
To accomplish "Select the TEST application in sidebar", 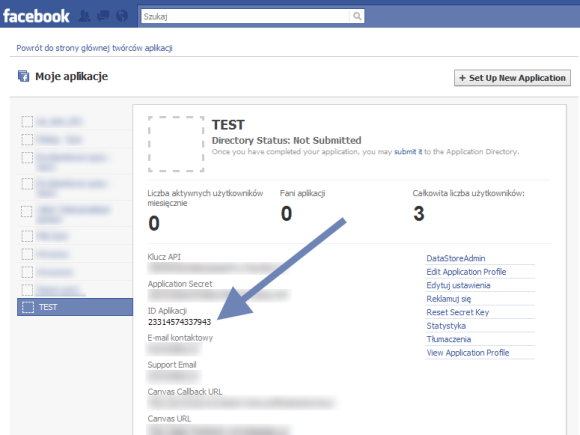I will pyautogui.click(x=75, y=307).
